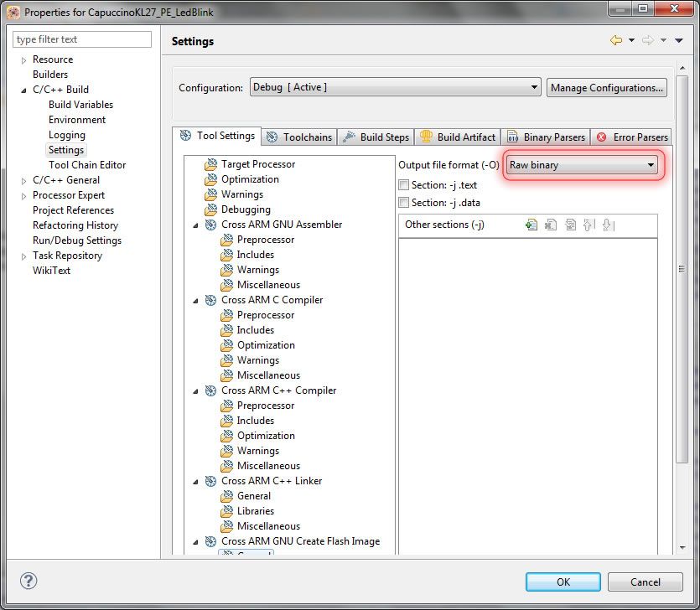Go back with the yellow arrow icon
Screen dimensions: 700x610
pyautogui.click(x=616, y=40)
